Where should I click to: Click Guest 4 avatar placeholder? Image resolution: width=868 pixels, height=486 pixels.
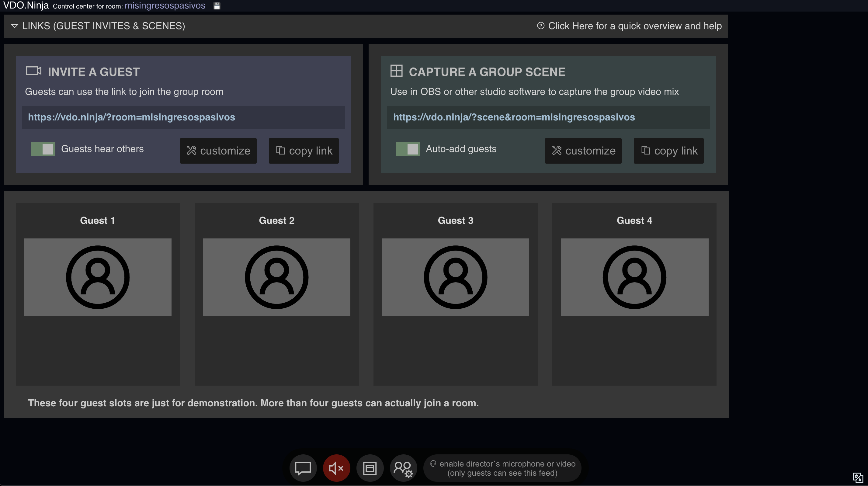coord(634,277)
